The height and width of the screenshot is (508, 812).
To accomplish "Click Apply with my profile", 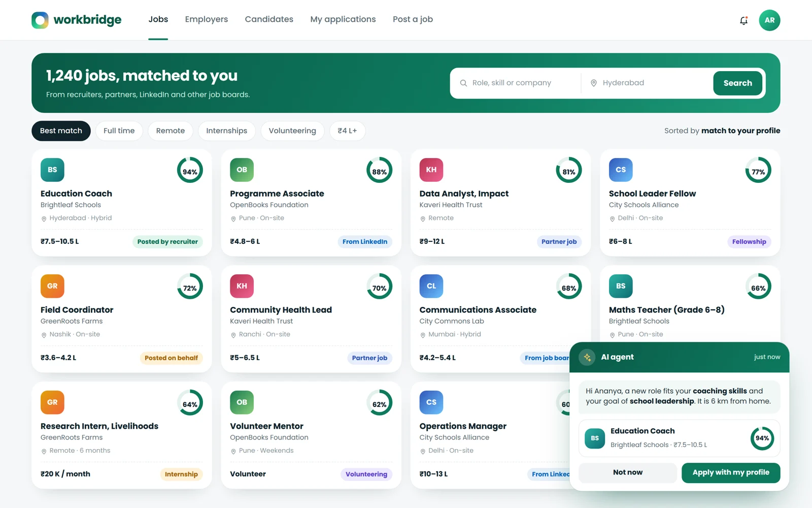I will click(x=731, y=472).
